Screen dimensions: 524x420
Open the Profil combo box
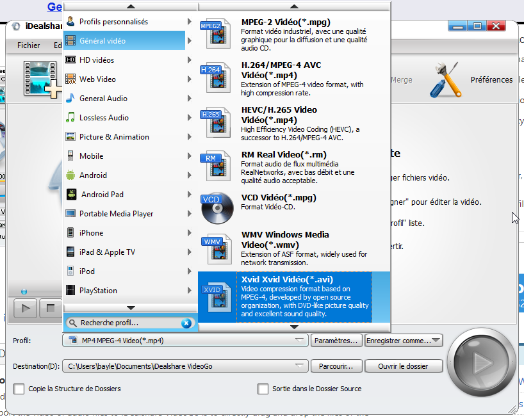[x=185, y=341]
